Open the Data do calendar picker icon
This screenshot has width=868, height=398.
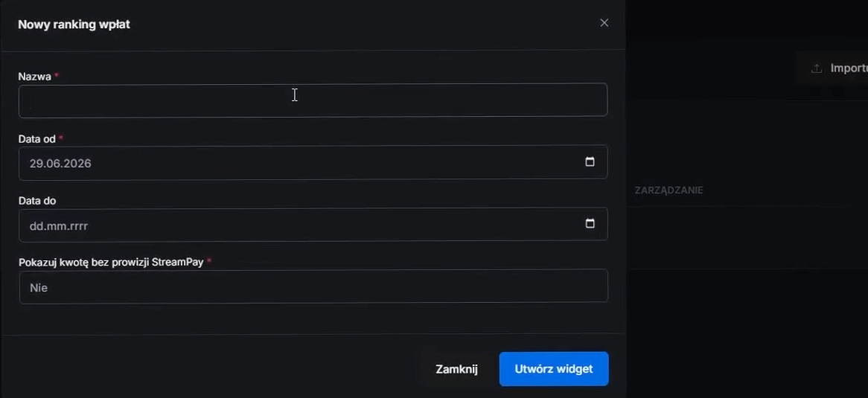pyautogui.click(x=590, y=224)
